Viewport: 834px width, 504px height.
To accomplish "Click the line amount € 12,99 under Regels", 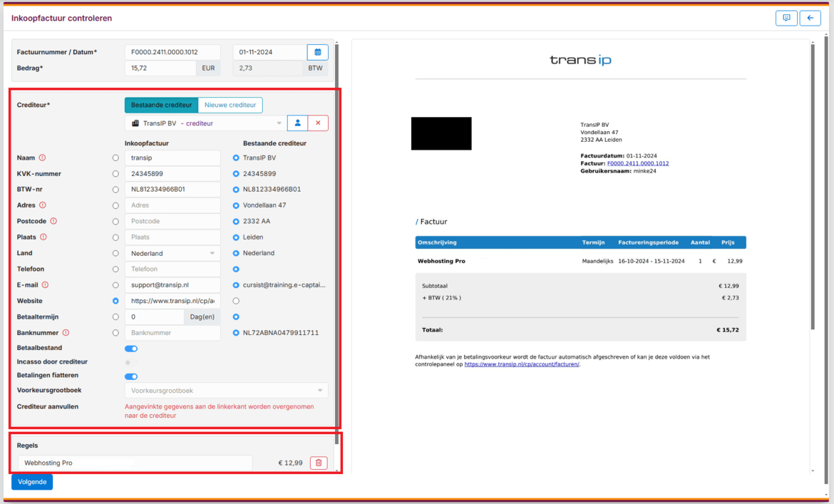I will point(290,463).
